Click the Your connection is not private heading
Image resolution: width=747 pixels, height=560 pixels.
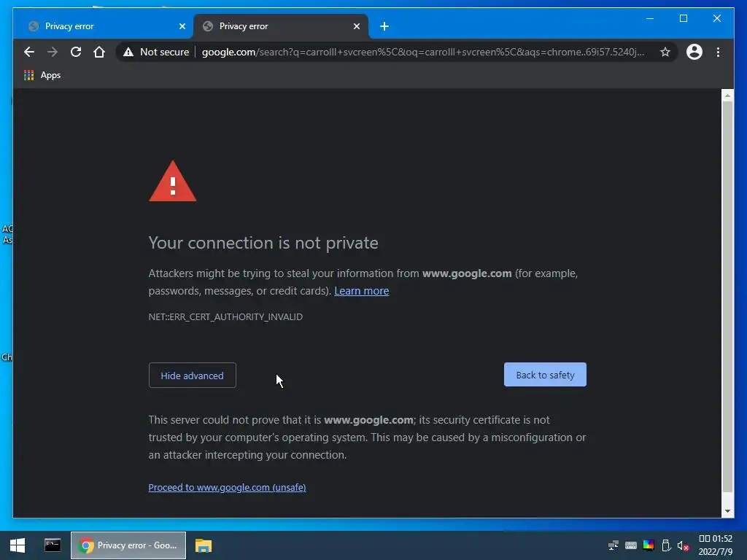[263, 243]
